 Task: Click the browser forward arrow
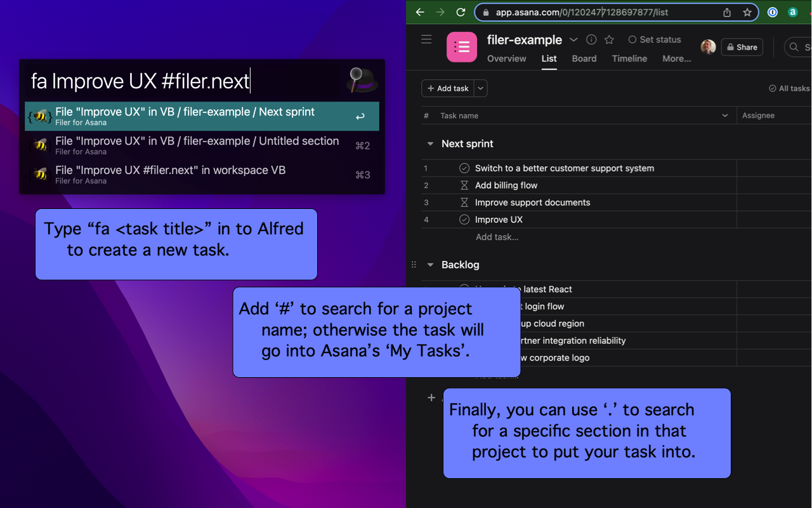tap(440, 12)
